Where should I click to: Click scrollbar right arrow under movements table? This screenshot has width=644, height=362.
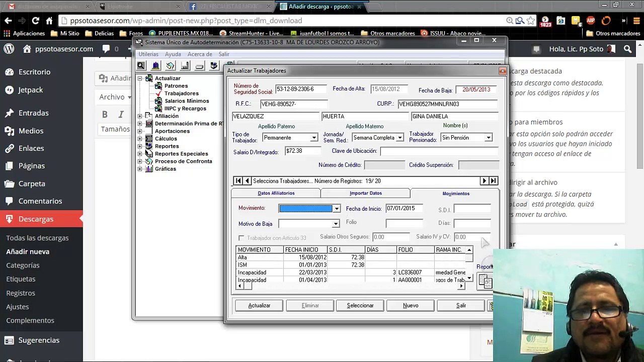(x=461, y=286)
